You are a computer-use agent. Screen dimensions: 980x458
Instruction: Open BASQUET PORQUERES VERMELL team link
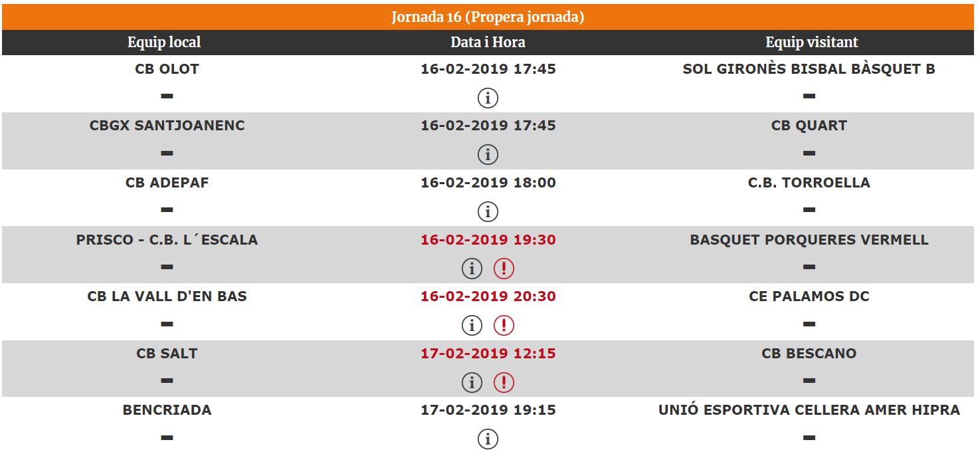[809, 240]
